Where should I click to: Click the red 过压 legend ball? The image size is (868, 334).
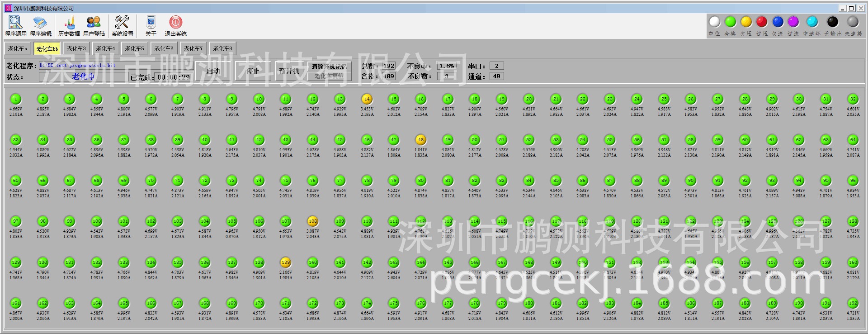762,22
